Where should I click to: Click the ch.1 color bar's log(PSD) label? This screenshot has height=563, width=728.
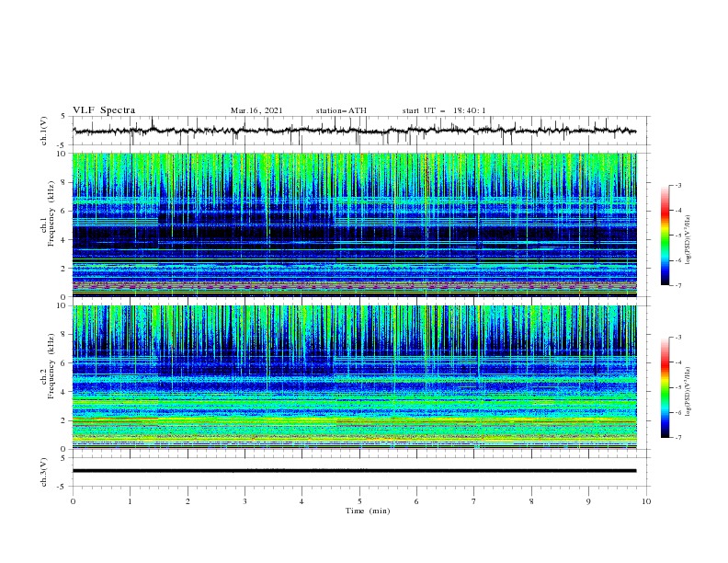point(688,240)
